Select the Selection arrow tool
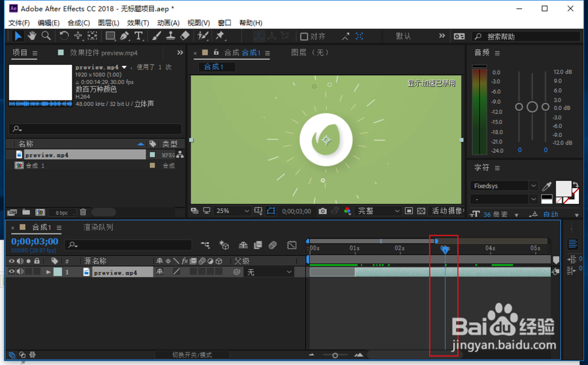The height and width of the screenshot is (365, 588). pos(18,36)
